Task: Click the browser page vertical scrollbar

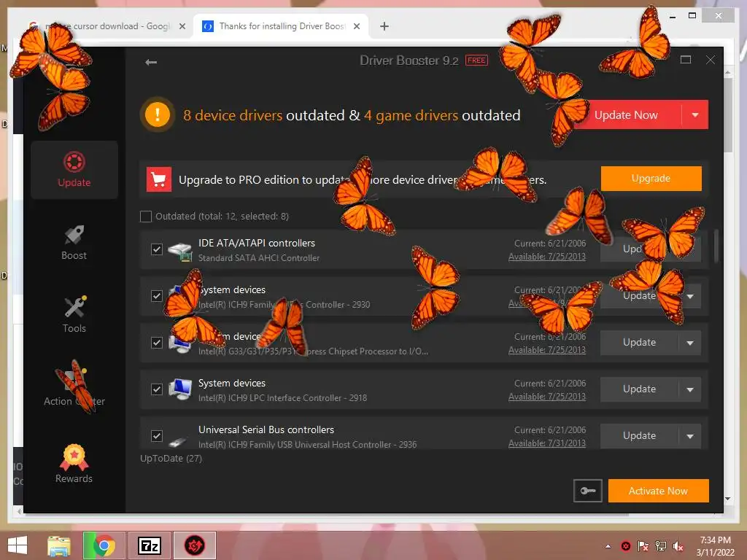Action: pyautogui.click(x=728, y=114)
